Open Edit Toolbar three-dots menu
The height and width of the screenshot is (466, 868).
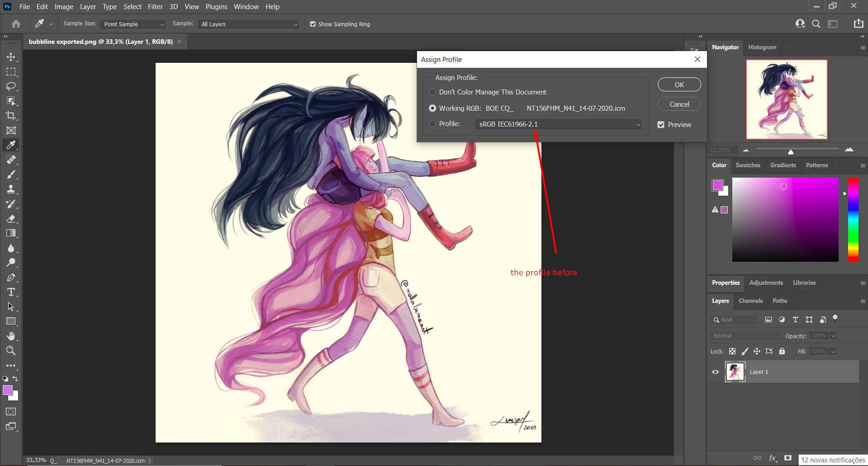11,366
